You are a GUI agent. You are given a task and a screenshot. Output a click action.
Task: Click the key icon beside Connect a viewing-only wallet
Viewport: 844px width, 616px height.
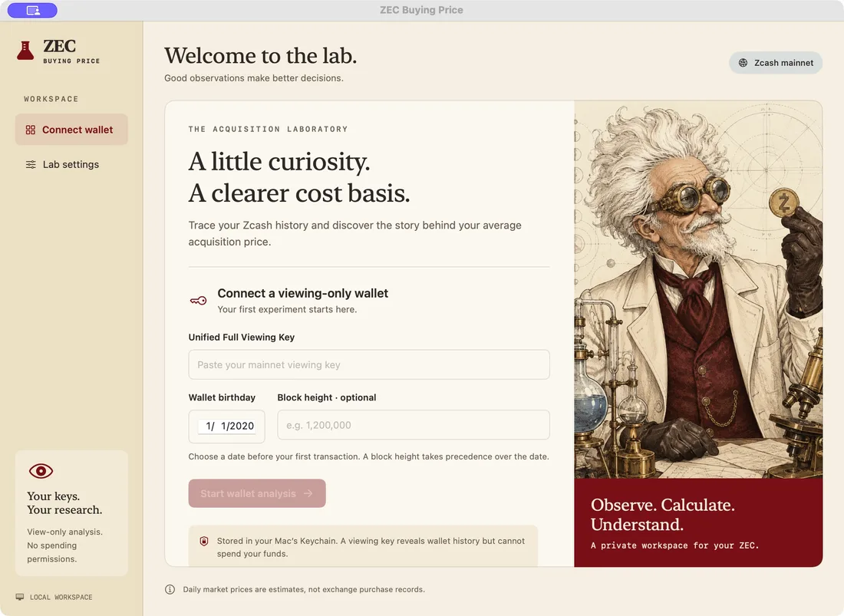[x=198, y=300]
